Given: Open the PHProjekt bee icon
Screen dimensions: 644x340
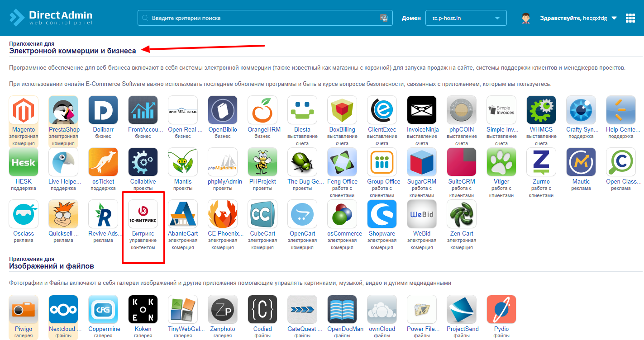Looking at the screenshot, I should pos(262,162).
